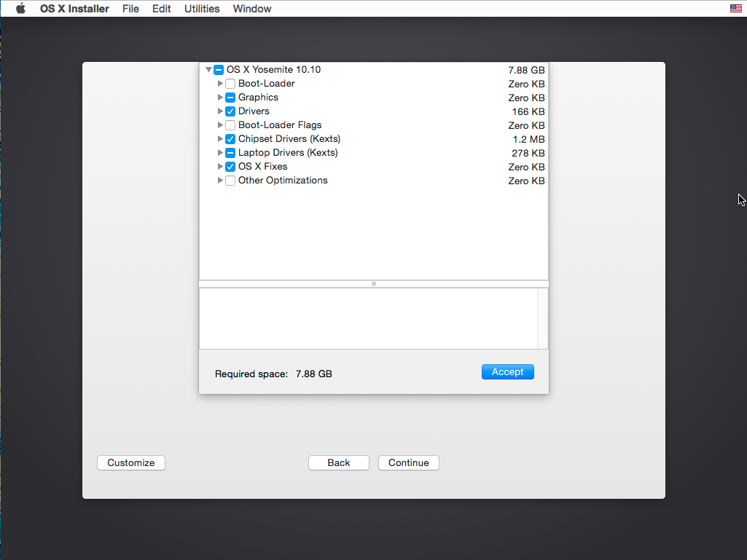This screenshot has width=747, height=560.
Task: Open the Utilities menu
Action: pyautogui.click(x=202, y=9)
